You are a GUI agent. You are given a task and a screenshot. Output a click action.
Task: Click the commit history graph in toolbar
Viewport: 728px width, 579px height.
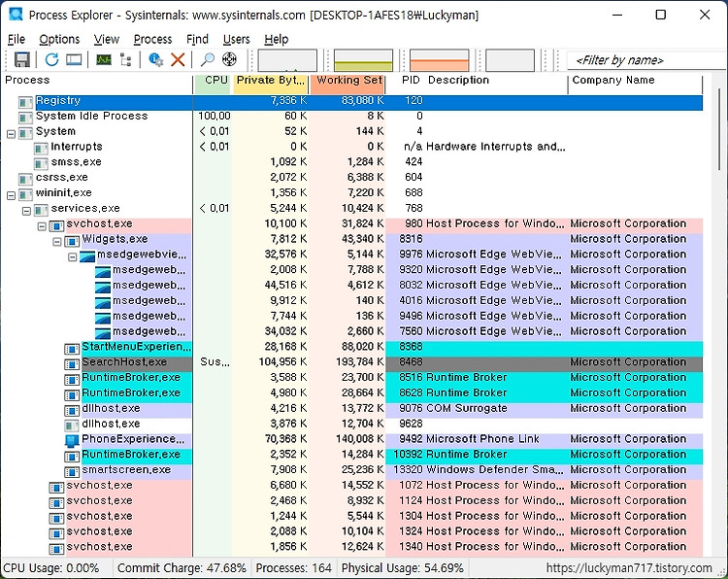[x=363, y=60]
